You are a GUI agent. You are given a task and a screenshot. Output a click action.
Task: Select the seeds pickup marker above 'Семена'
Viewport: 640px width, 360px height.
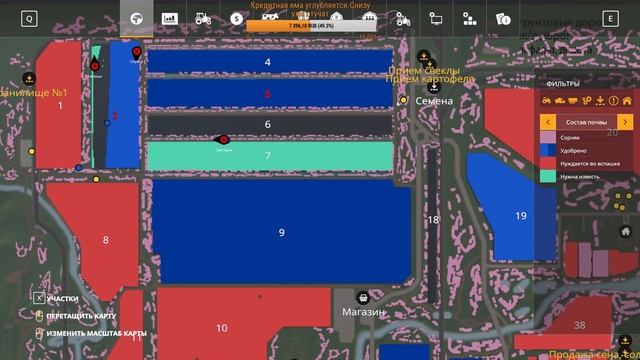[433, 87]
